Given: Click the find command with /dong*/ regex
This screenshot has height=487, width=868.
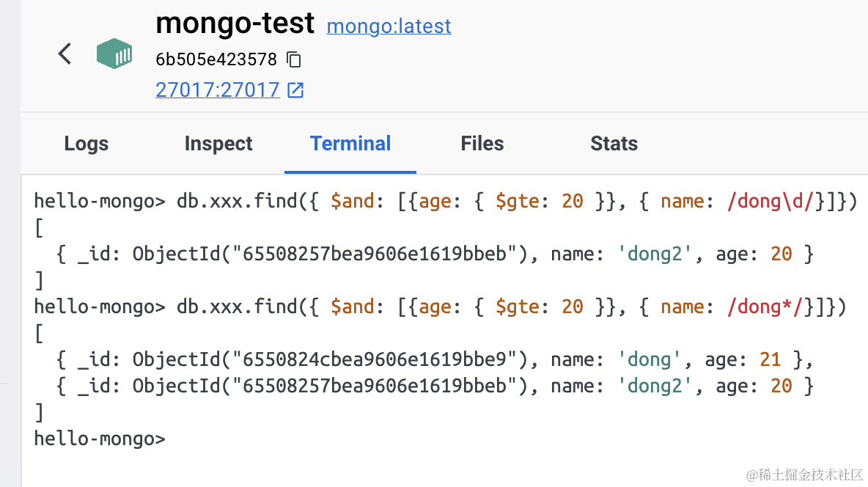Looking at the screenshot, I should point(513,307).
